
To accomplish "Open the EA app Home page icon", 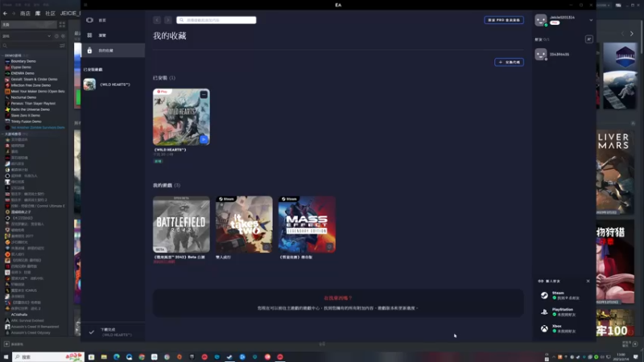I will click(89, 20).
